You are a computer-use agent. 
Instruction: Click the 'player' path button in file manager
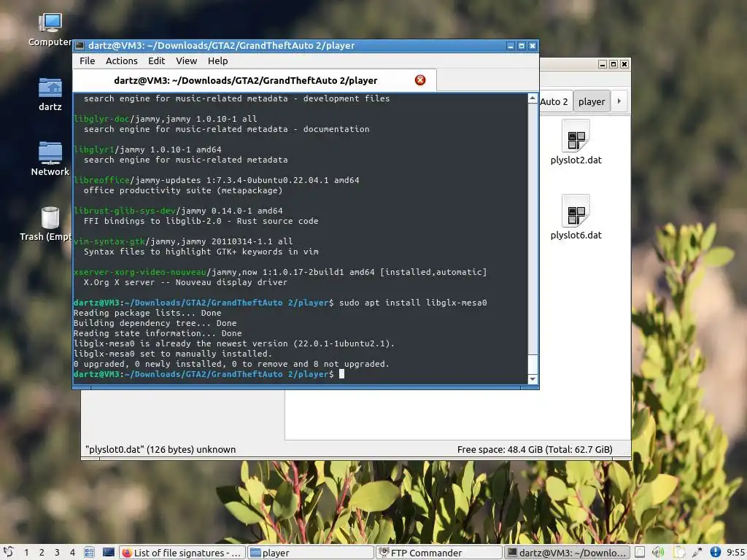click(592, 101)
